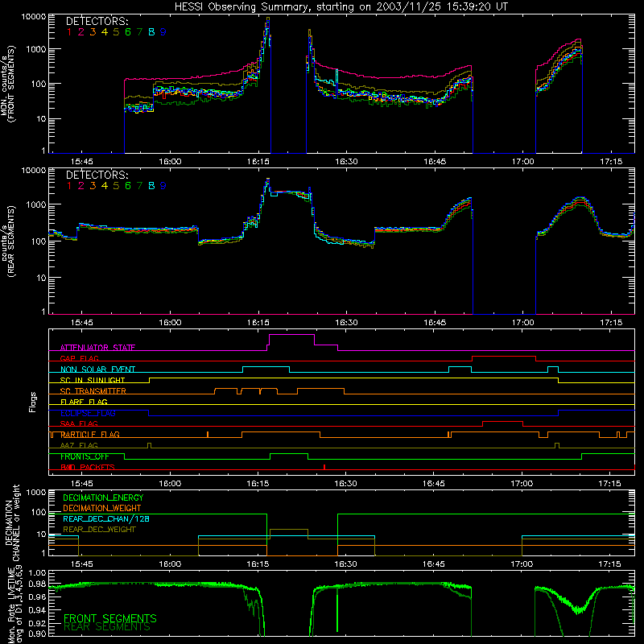Select the BAD_PACKETS label
This screenshot has height=644, width=644.
(x=88, y=467)
